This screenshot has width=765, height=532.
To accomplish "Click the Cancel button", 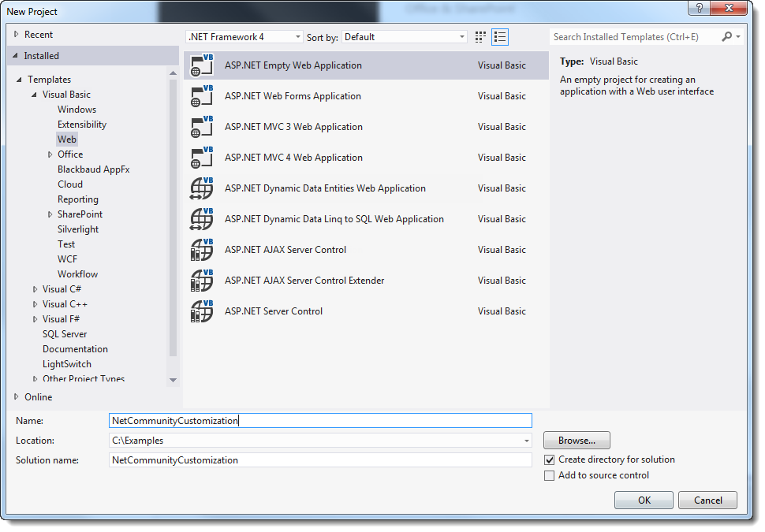I will tap(708, 500).
